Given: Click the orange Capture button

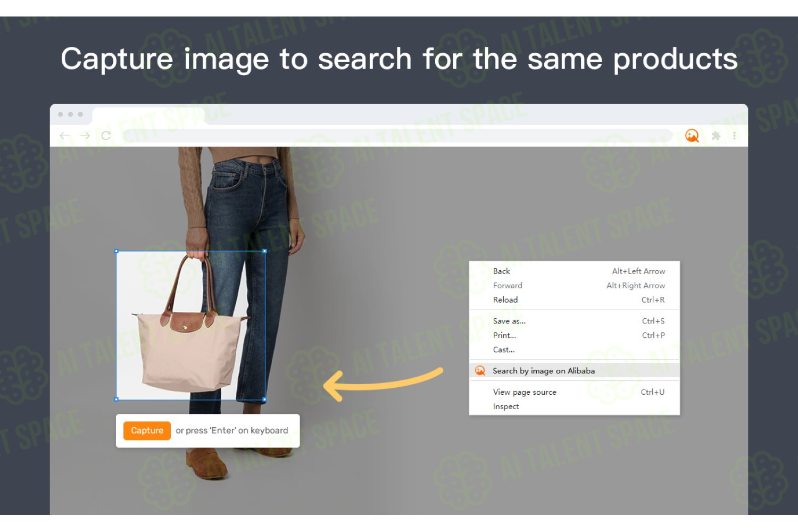Looking at the screenshot, I should coord(147,430).
